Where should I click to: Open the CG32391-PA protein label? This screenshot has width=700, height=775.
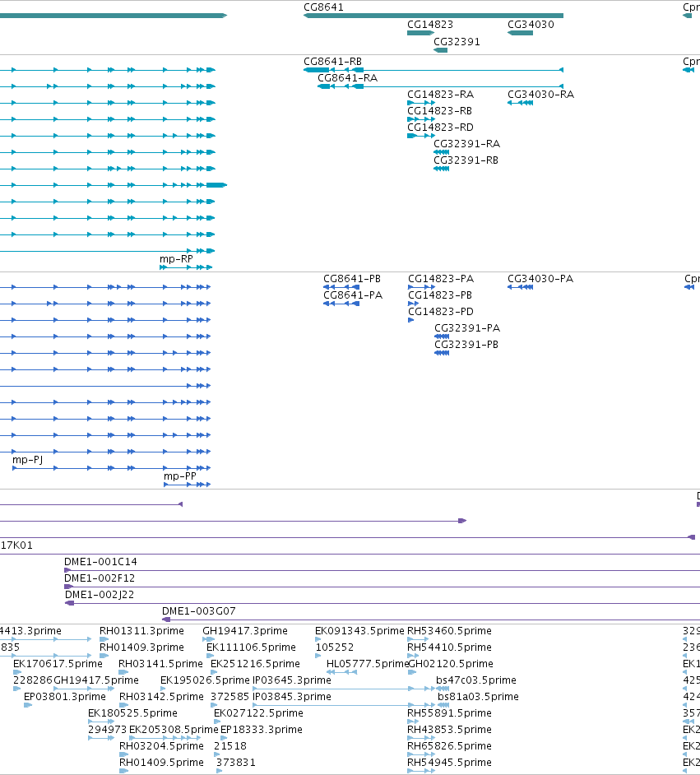click(467, 327)
